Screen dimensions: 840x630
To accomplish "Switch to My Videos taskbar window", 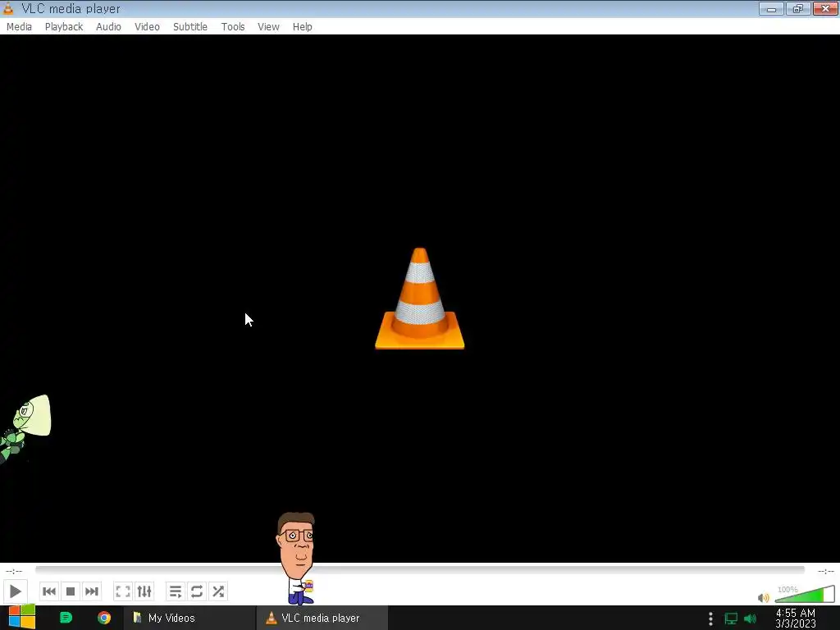I will tap(190, 618).
